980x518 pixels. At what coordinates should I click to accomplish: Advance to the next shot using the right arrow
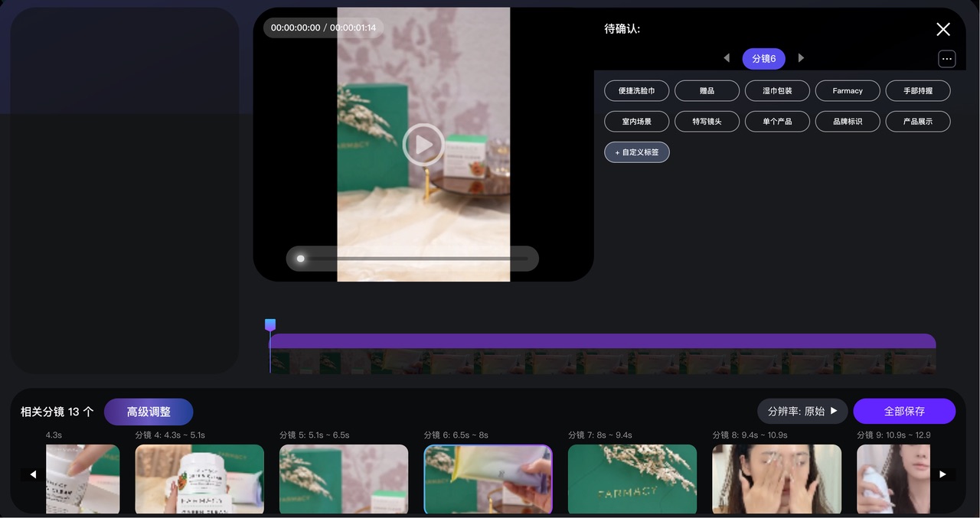click(x=801, y=58)
